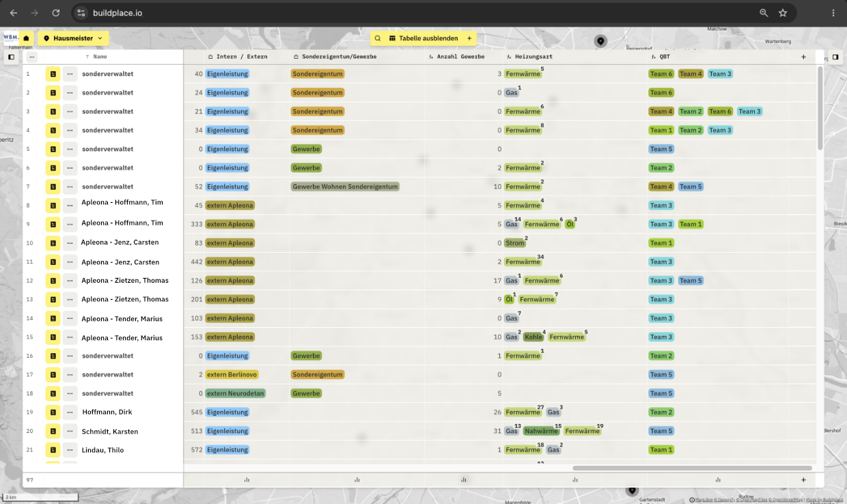The height and width of the screenshot is (504, 847).
Task: Click the Öl tag in row 13
Action: [509, 299]
